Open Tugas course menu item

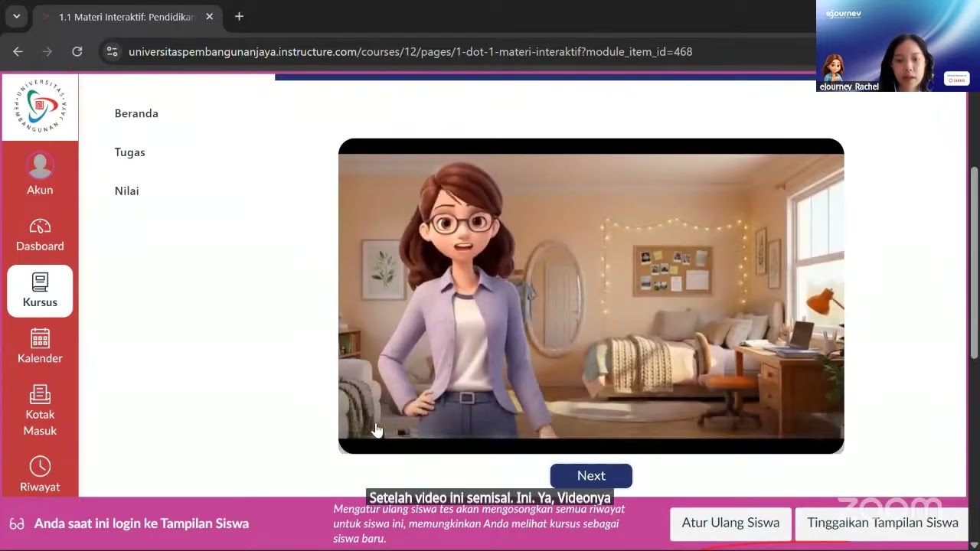click(129, 152)
